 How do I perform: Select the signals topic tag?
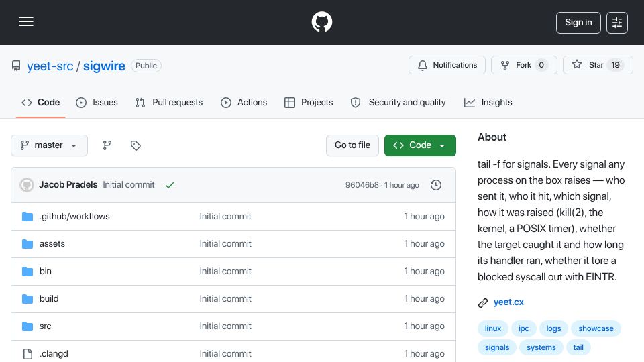497,347
